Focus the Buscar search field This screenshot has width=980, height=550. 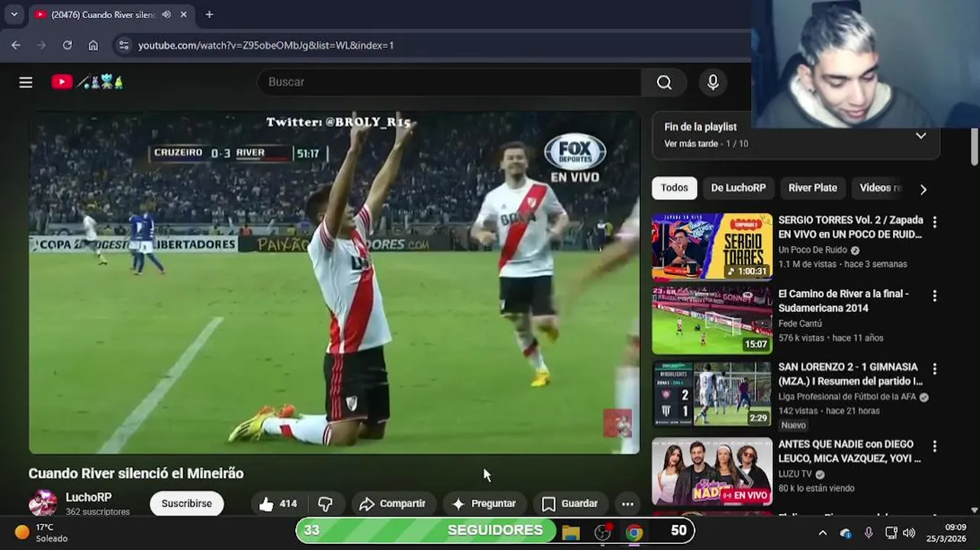tap(450, 82)
